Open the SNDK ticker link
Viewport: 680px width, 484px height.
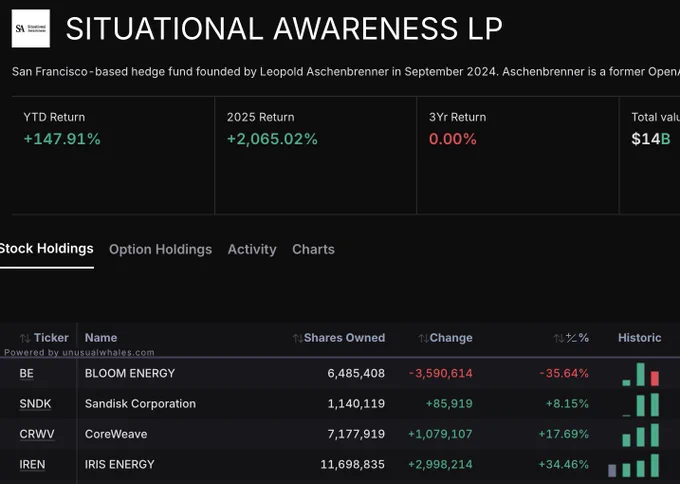[x=35, y=404]
